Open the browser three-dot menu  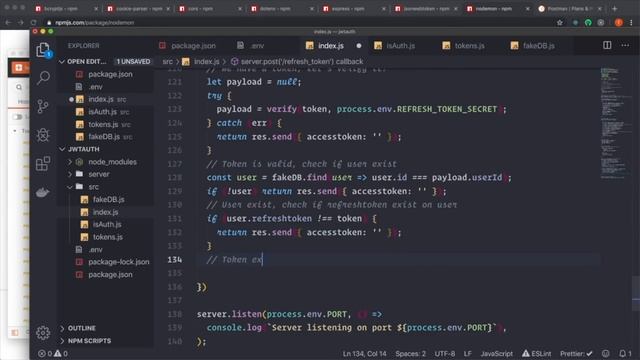631,22
